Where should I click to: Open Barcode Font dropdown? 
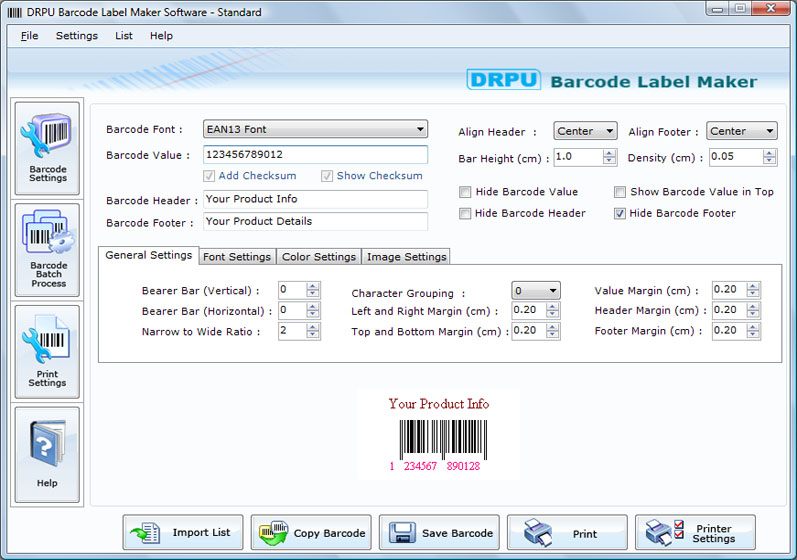click(315, 129)
